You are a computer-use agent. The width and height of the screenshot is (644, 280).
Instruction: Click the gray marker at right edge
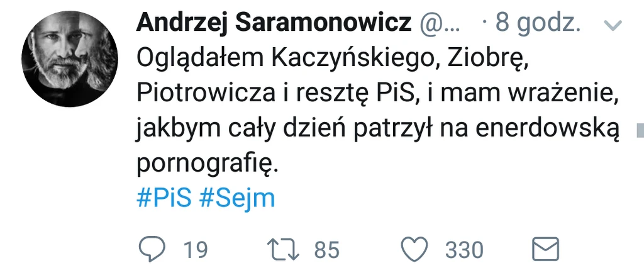point(640,130)
